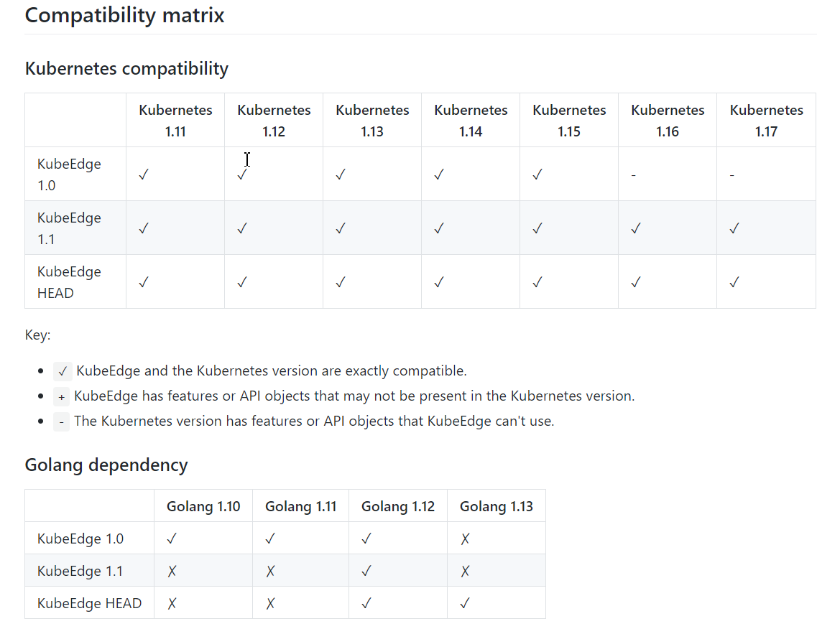Click the Golang 1.12 column header

398,507
